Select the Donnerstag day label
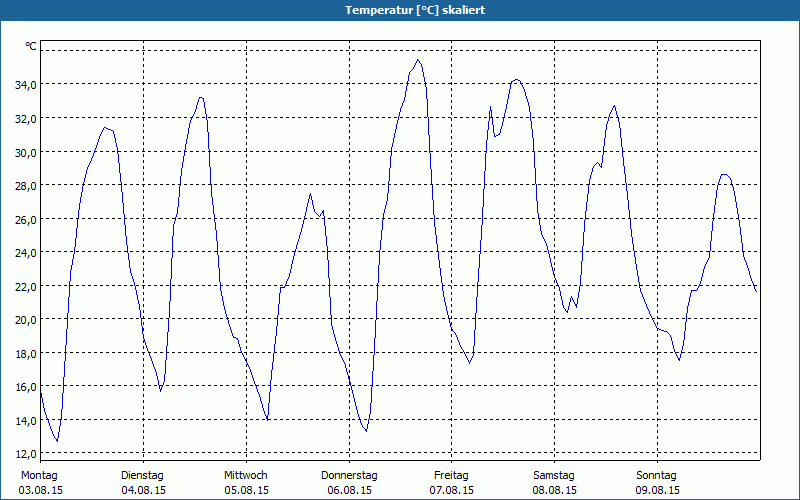The image size is (800, 500). (x=349, y=476)
